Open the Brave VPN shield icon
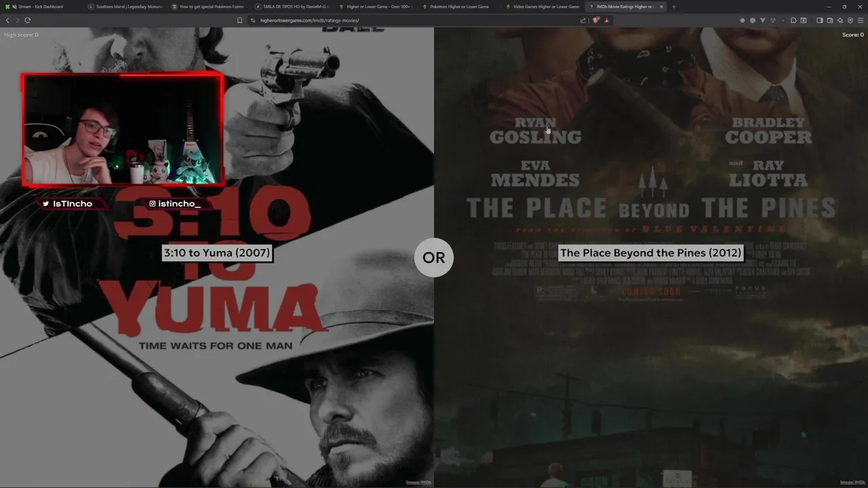The width and height of the screenshot is (868, 488). (850, 20)
